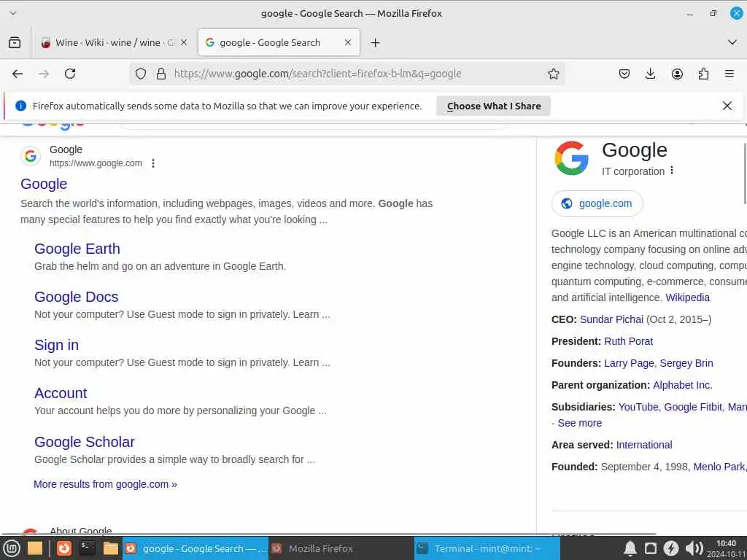Open a new tab

click(x=376, y=43)
